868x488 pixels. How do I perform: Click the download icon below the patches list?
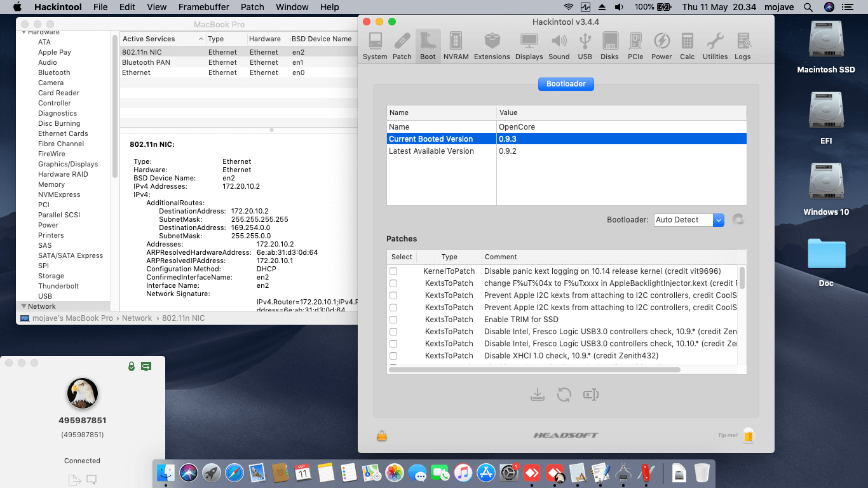[x=538, y=395]
